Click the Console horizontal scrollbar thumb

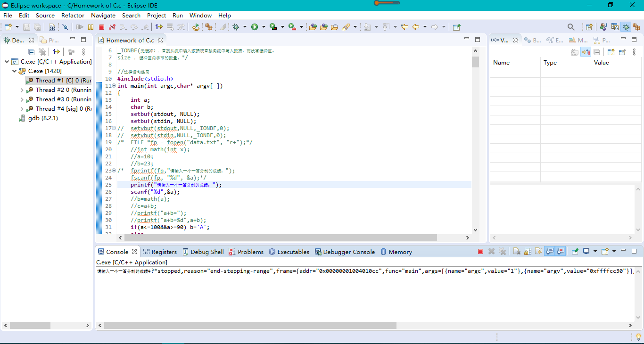point(250,326)
